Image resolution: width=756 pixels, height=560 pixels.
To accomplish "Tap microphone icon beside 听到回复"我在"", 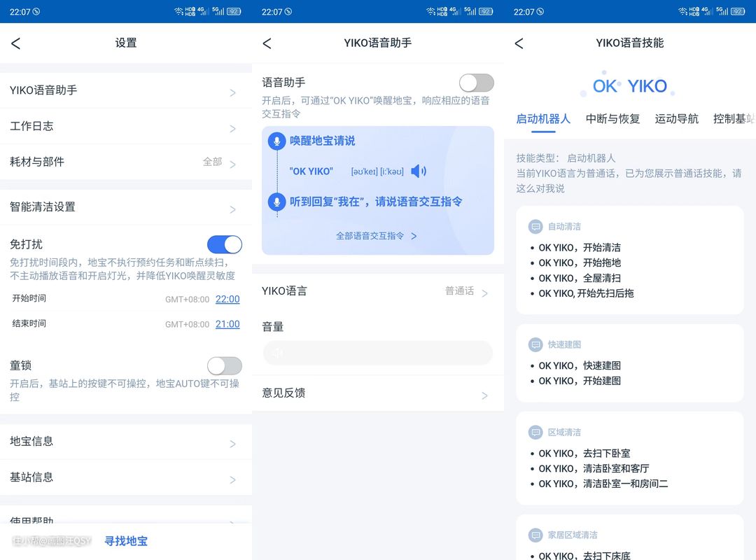I will coord(276,202).
